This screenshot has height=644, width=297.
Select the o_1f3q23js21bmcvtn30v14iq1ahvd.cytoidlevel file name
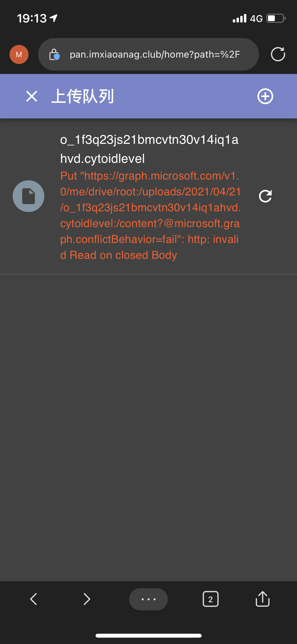(x=149, y=149)
